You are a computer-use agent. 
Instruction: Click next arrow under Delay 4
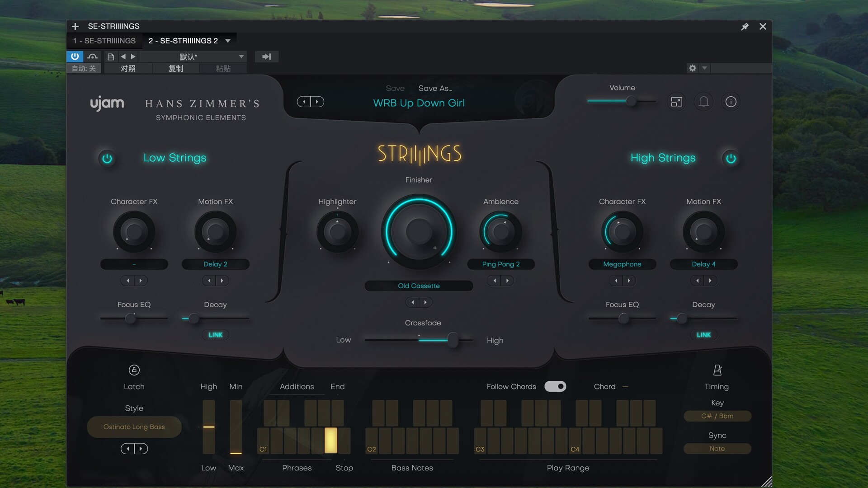pos(710,281)
